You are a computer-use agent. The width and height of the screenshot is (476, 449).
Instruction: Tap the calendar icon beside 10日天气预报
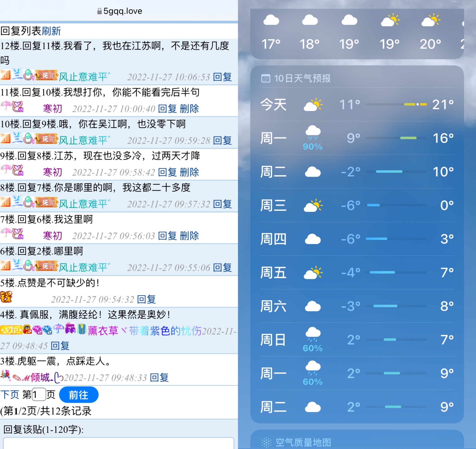pyautogui.click(x=265, y=78)
